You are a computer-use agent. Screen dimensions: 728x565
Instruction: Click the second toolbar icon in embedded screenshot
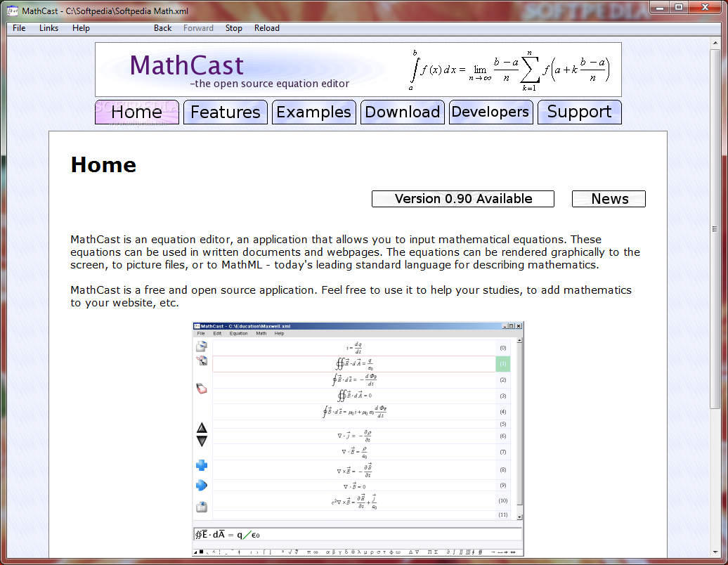(x=202, y=361)
